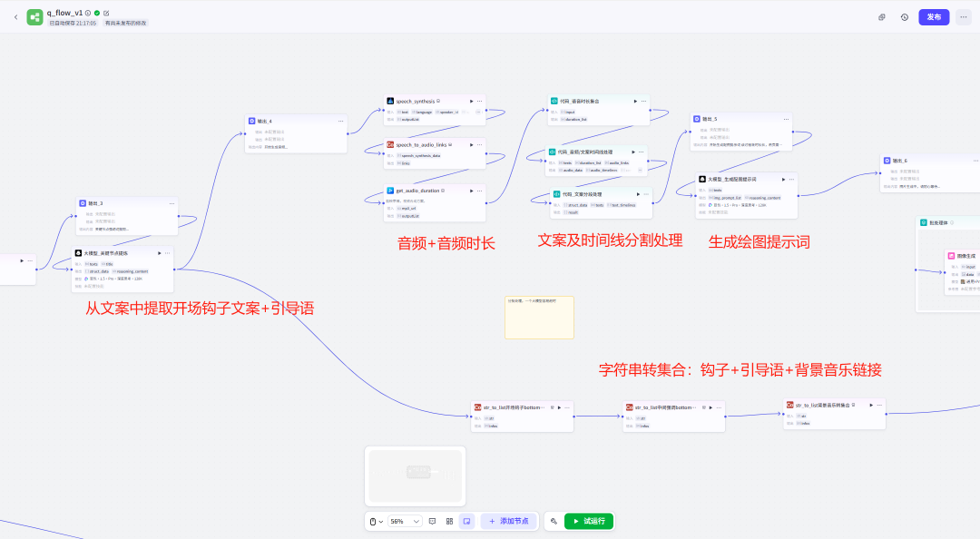Click the green 试运行 test run button

click(x=589, y=521)
